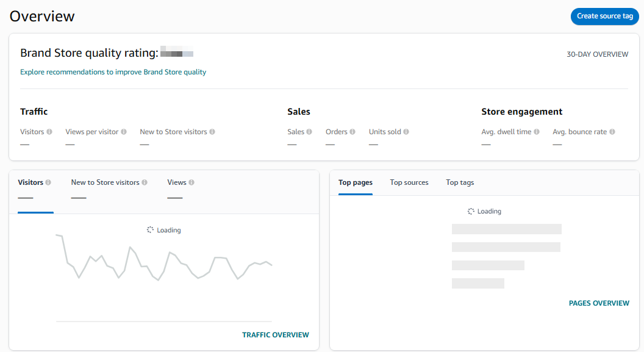Click info icon next to Units sold

coord(406,132)
